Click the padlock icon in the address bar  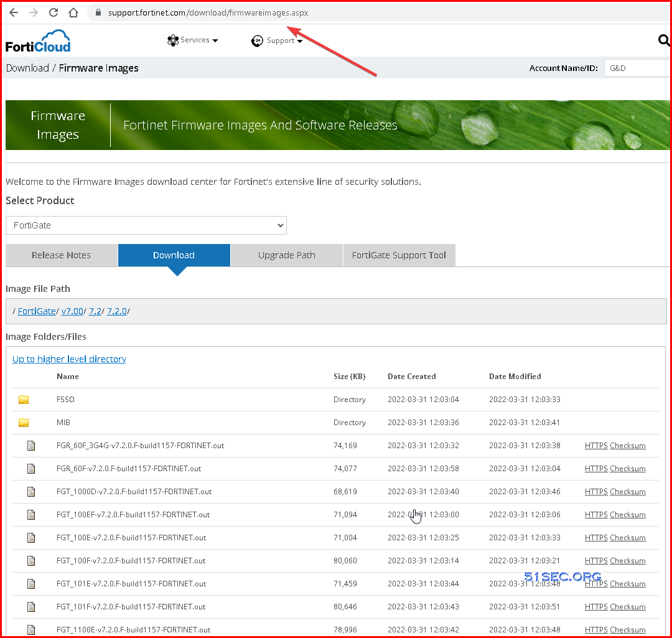[98, 12]
